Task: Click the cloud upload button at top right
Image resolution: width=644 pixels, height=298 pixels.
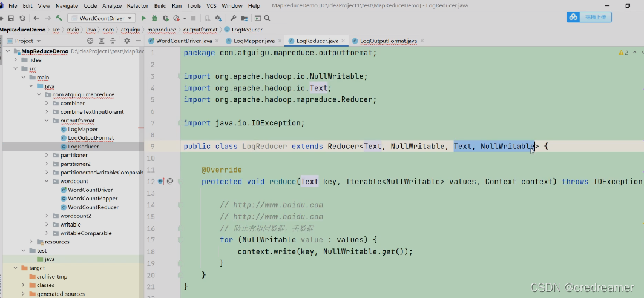Action: [589, 17]
